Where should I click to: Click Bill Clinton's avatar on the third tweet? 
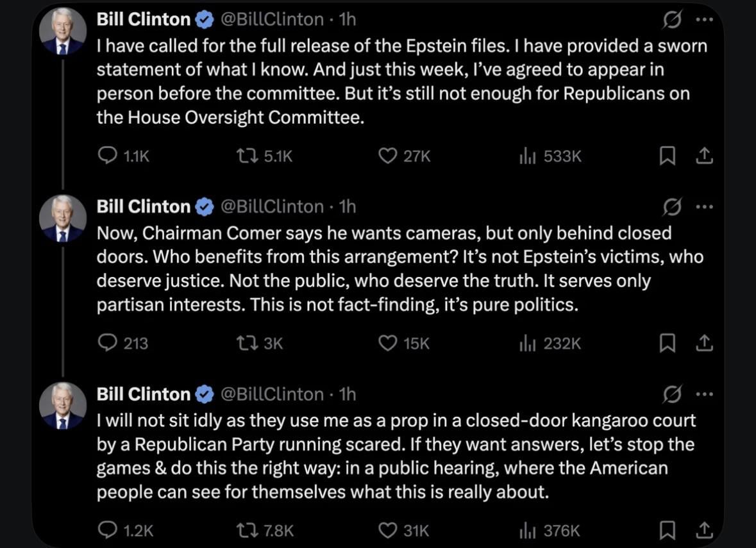[x=62, y=406]
